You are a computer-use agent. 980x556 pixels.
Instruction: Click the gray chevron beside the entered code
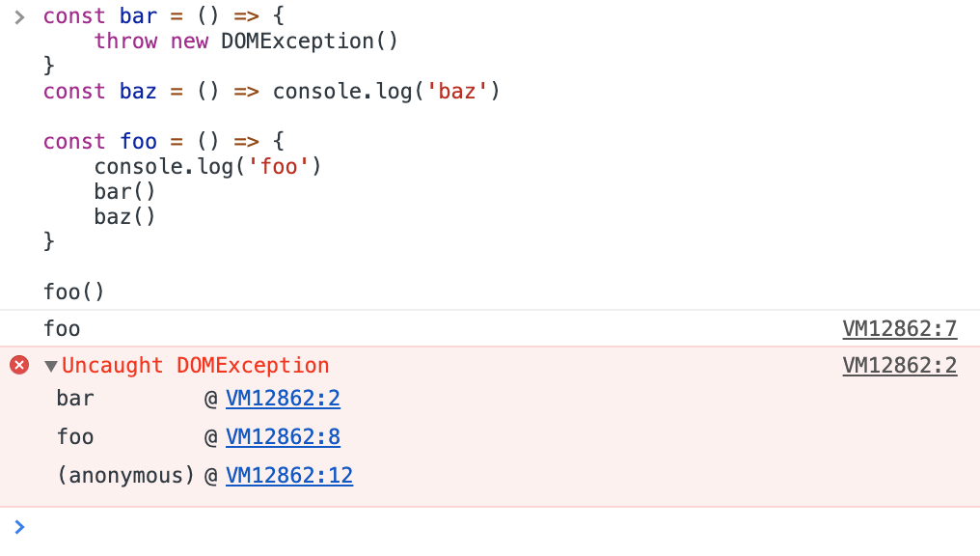[x=19, y=16]
